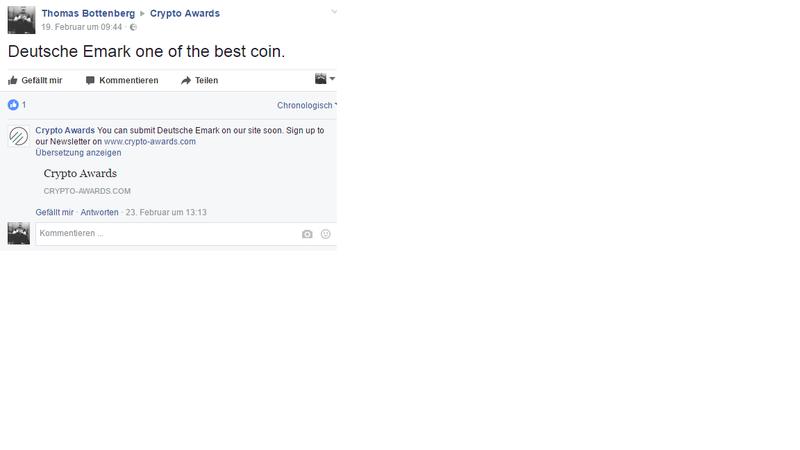Open the post options chevron at top right

(x=334, y=11)
